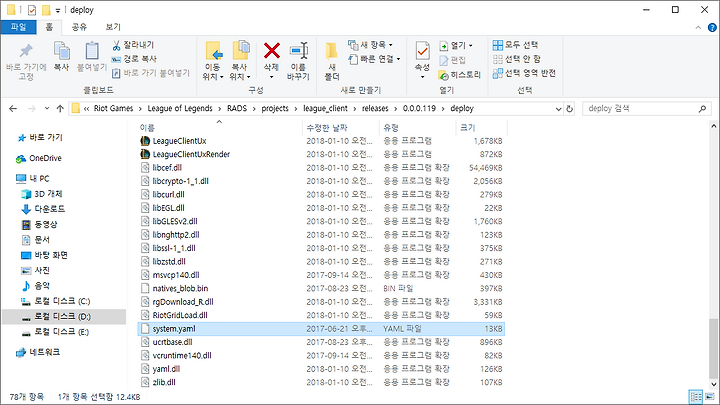Image resolution: width=720 pixels, height=405 pixels.
Task: Go back to previous folder
Action: point(13,109)
